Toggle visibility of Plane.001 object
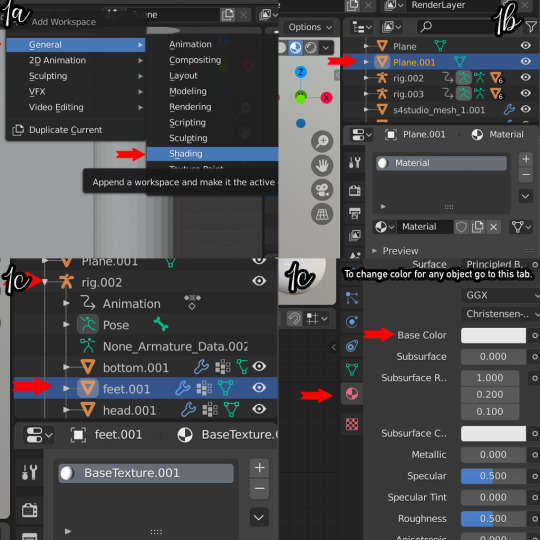540x540 pixels. pyautogui.click(x=526, y=61)
